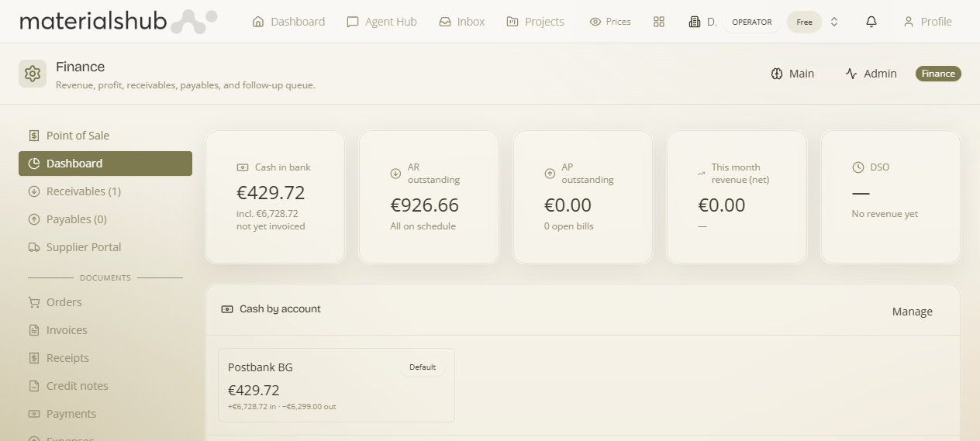Screen dimensions: 980x441
Task: Open notifications bell
Action: (x=871, y=22)
